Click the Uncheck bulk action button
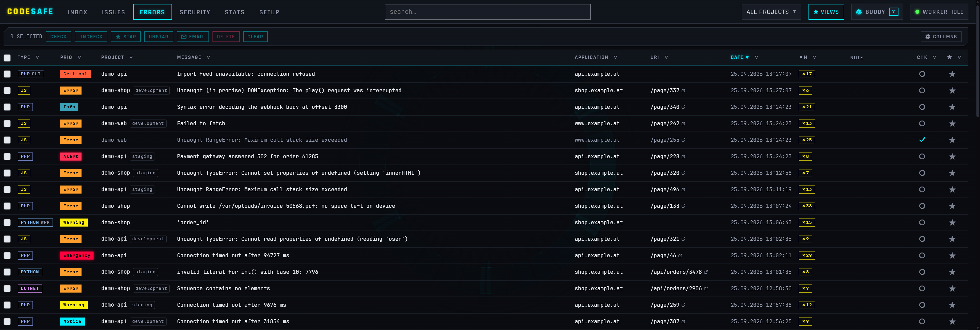 point(91,37)
